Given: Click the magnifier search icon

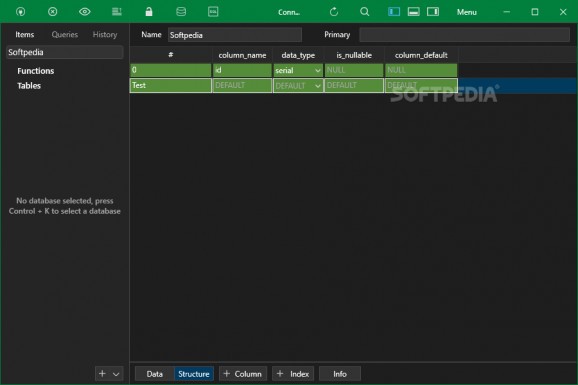Looking at the screenshot, I should [x=365, y=12].
